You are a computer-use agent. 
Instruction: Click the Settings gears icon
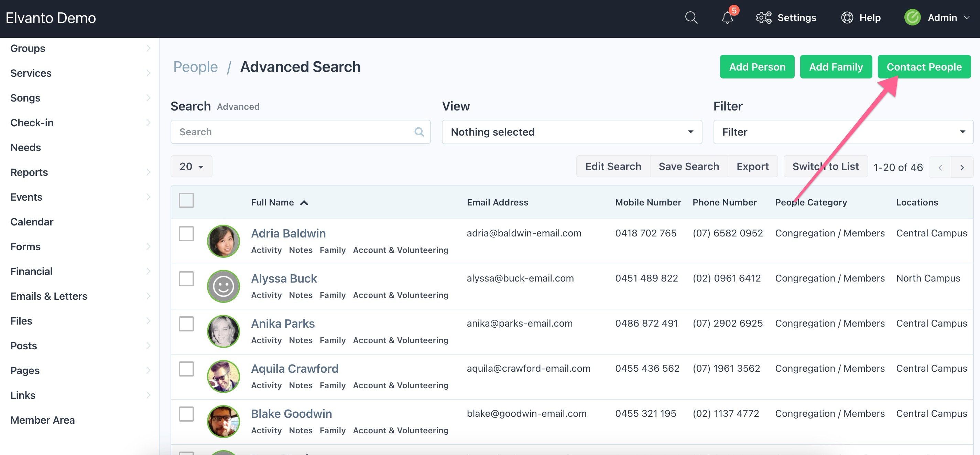click(763, 18)
